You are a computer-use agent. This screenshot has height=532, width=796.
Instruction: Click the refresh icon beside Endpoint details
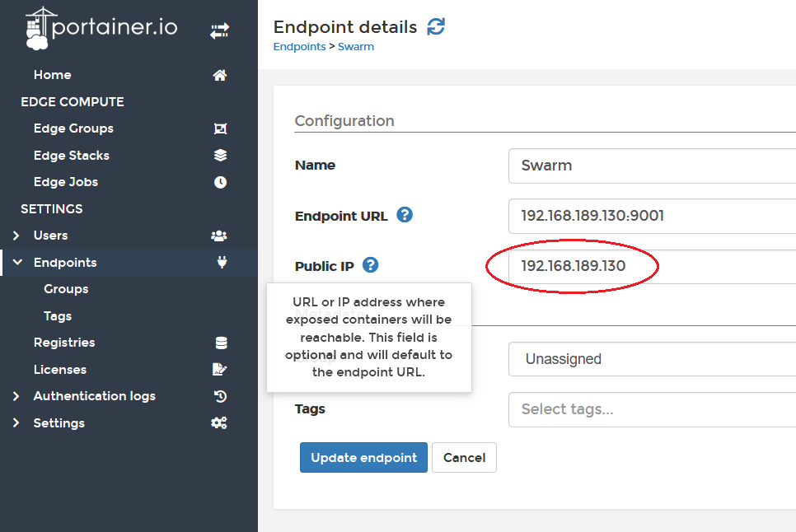[x=436, y=27]
